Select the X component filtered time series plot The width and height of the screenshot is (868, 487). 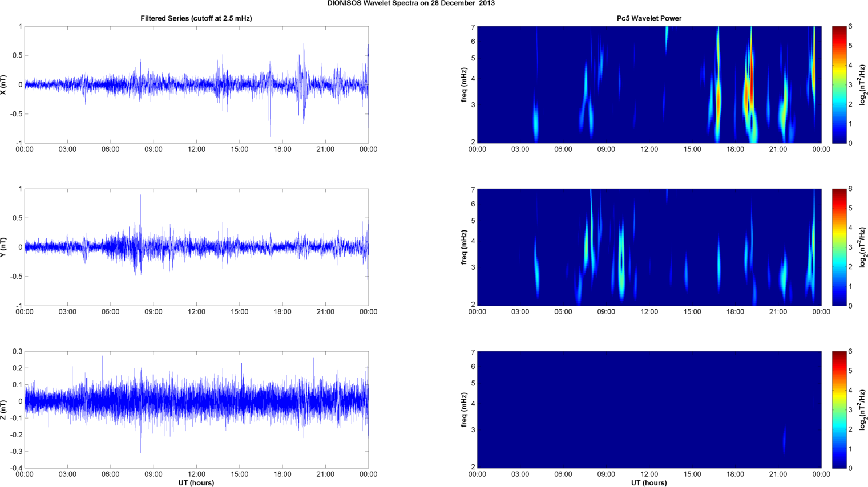196,85
